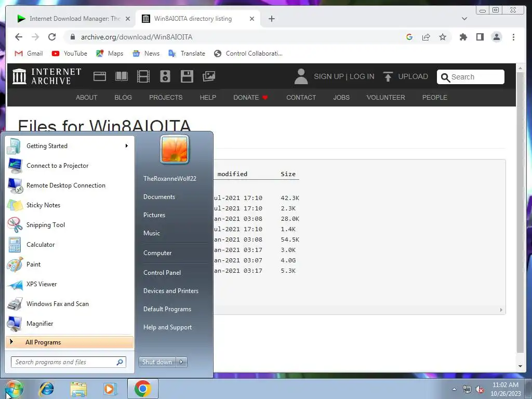Viewport: 532px width, 399px height.
Task: Launch Connect to a Projector
Action: (x=70, y=166)
